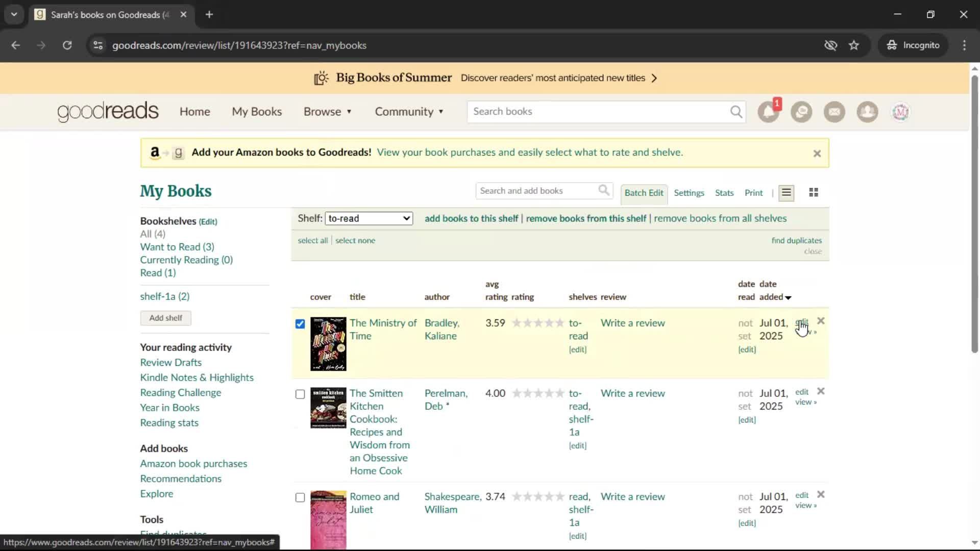Rate The Smitten Kitchen Cookbook three stars
980x551 pixels.
tap(538, 393)
